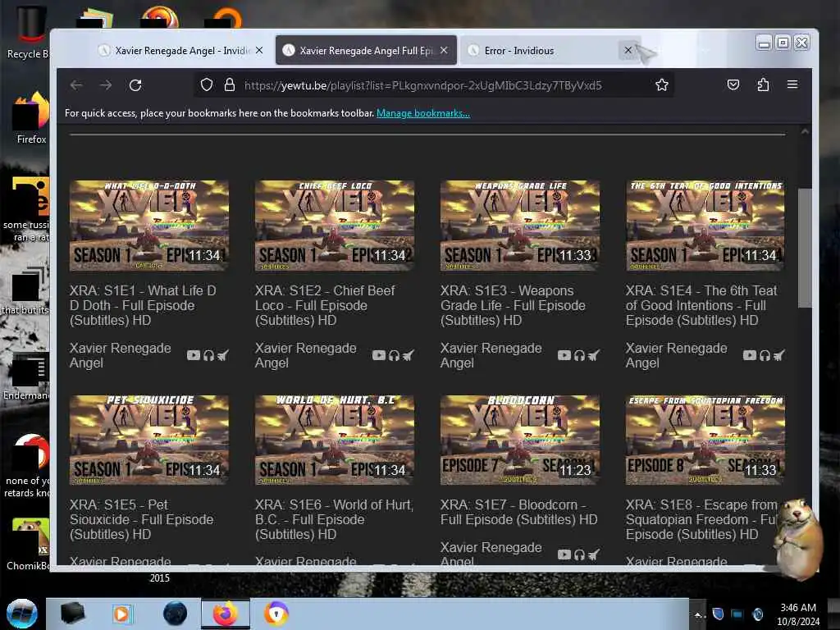Open the S1E4 6th Teat thumbnail
The image size is (840, 630).
tap(705, 226)
